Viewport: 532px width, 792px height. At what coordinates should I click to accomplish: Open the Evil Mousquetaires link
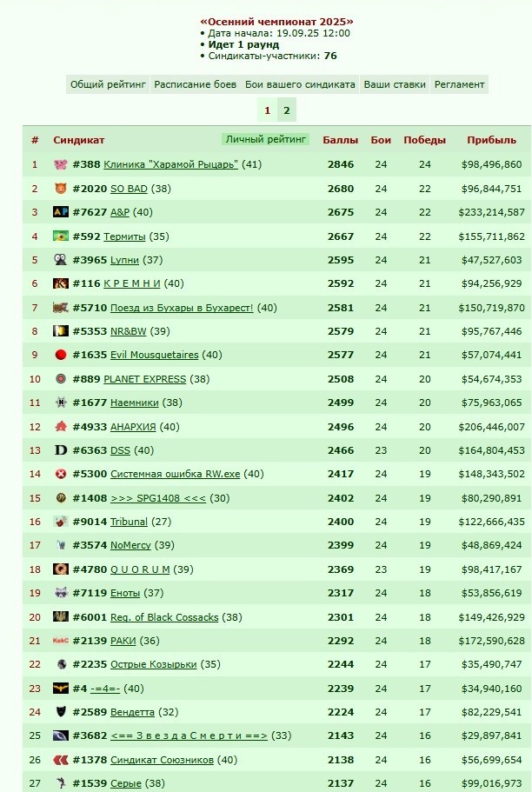(x=155, y=355)
